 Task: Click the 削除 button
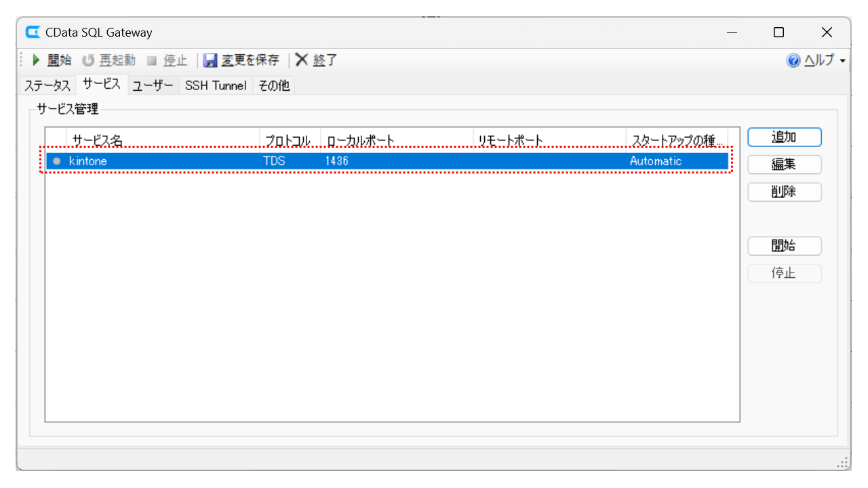(785, 192)
